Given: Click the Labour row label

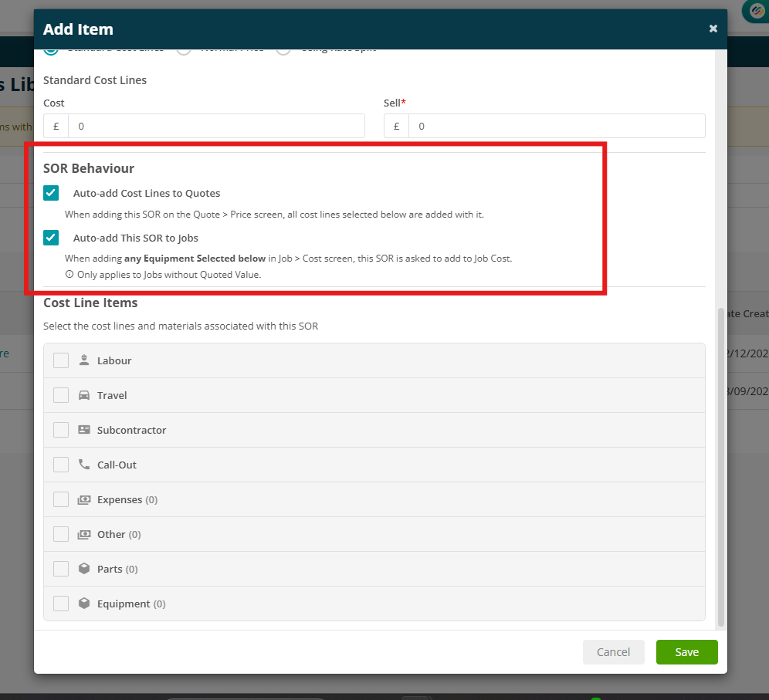Looking at the screenshot, I should (114, 360).
